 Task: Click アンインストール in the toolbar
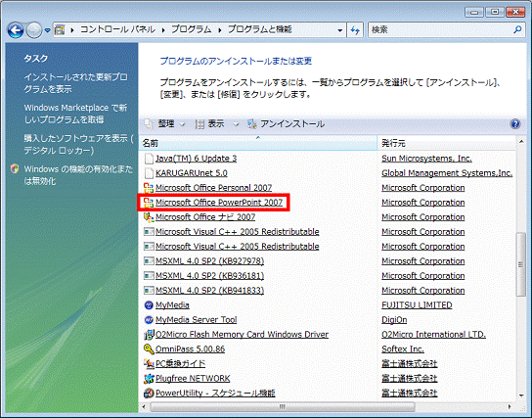click(286, 124)
